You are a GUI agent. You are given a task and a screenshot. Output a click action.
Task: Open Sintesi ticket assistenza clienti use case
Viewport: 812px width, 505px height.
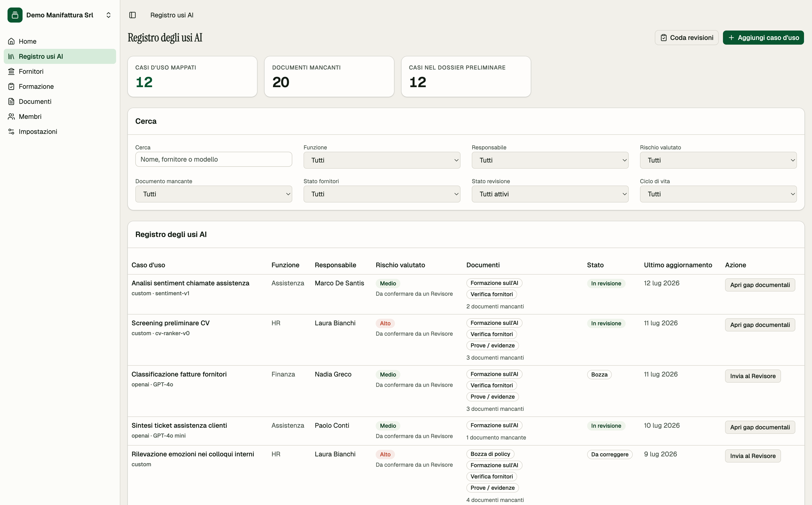(x=179, y=426)
